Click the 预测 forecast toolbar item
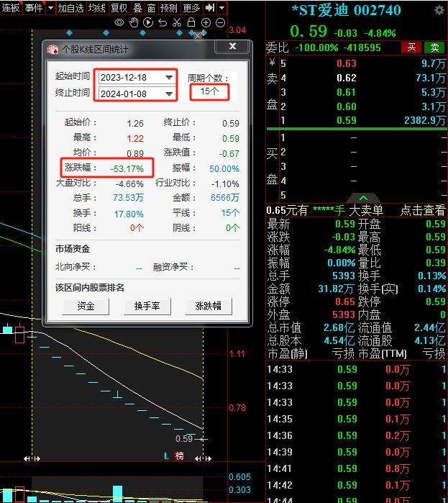Viewport: 448px width, 503px height. click(x=168, y=8)
